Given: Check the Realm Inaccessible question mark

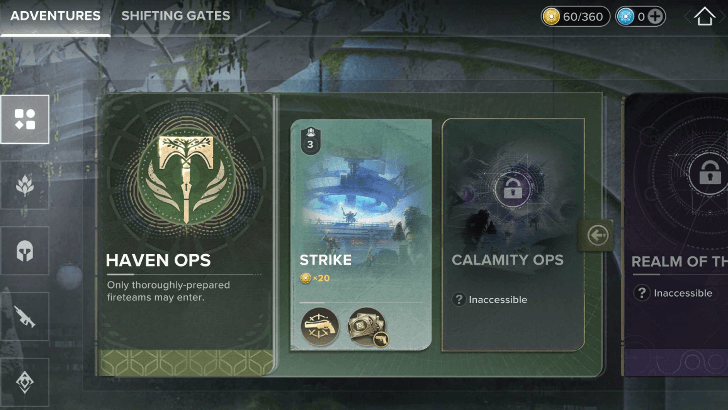Looking at the screenshot, I should 642,293.
